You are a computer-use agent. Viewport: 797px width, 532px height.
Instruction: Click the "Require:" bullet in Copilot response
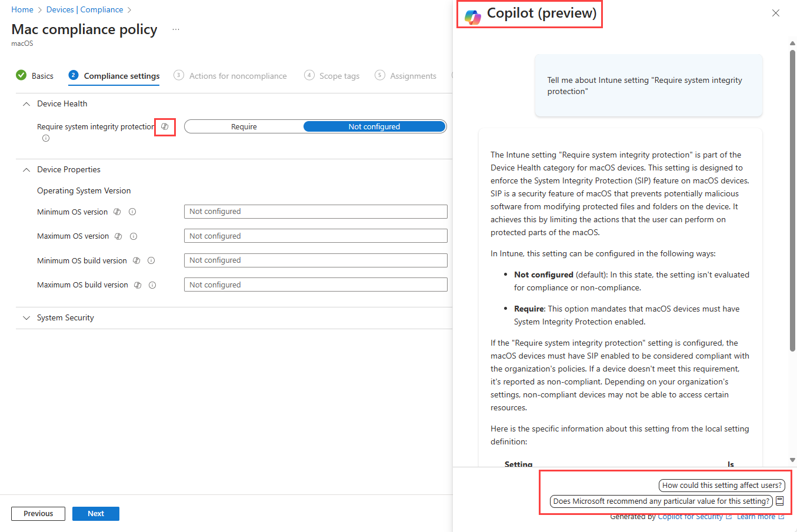pyautogui.click(x=627, y=315)
